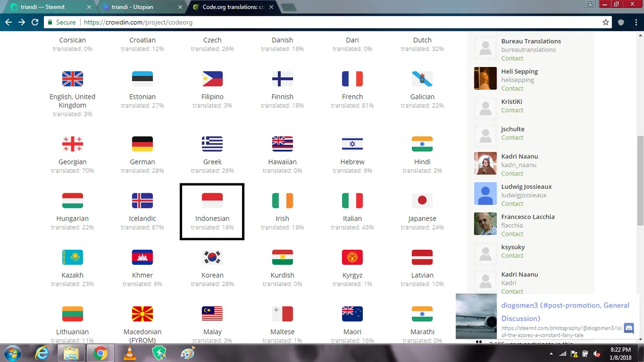Open Francesco Lacchia's profile photo

coord(486,224)
